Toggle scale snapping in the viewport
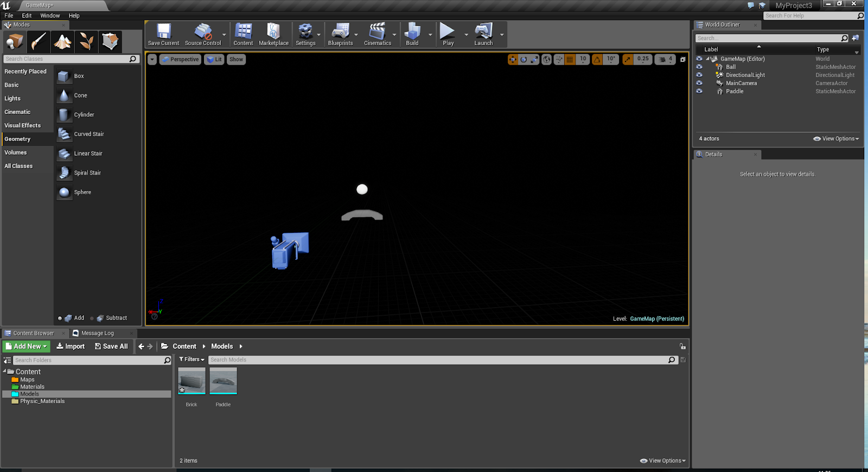This screenshot has height=472, width=868. point(628,60)
